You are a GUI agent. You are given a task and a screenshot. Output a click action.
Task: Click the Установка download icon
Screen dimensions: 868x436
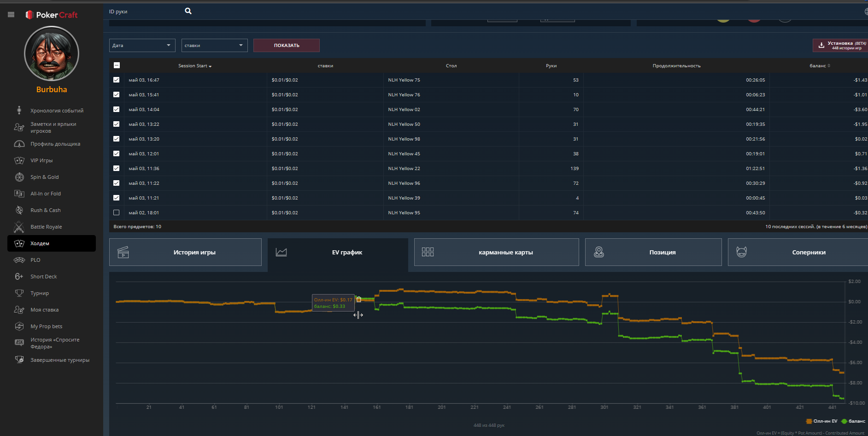(821, 45)
